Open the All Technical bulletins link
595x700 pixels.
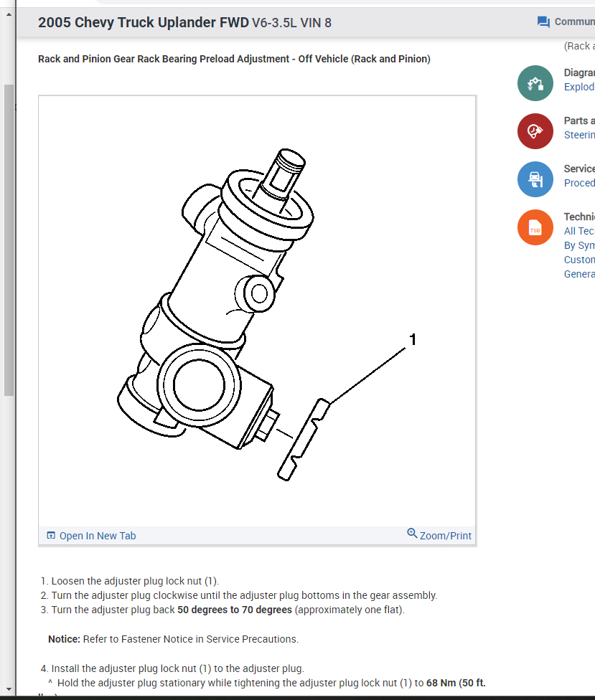click(x=579, y=231)
